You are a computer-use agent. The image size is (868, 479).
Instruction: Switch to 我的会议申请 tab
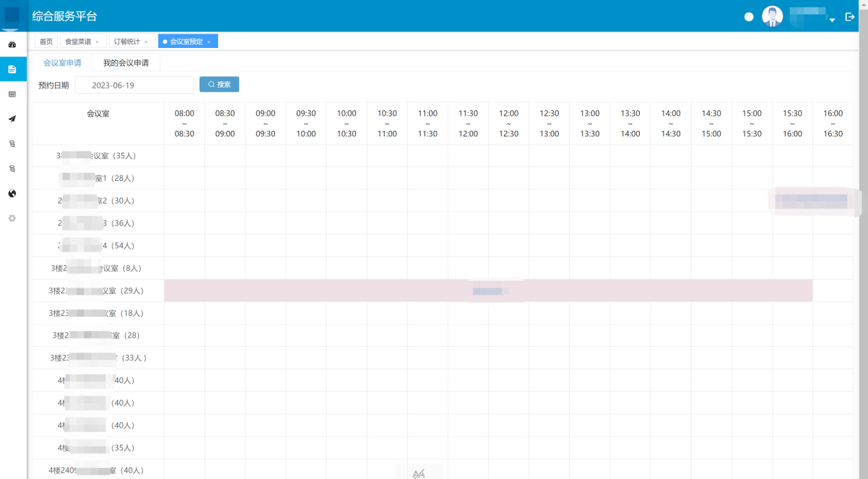coord(126,63)
